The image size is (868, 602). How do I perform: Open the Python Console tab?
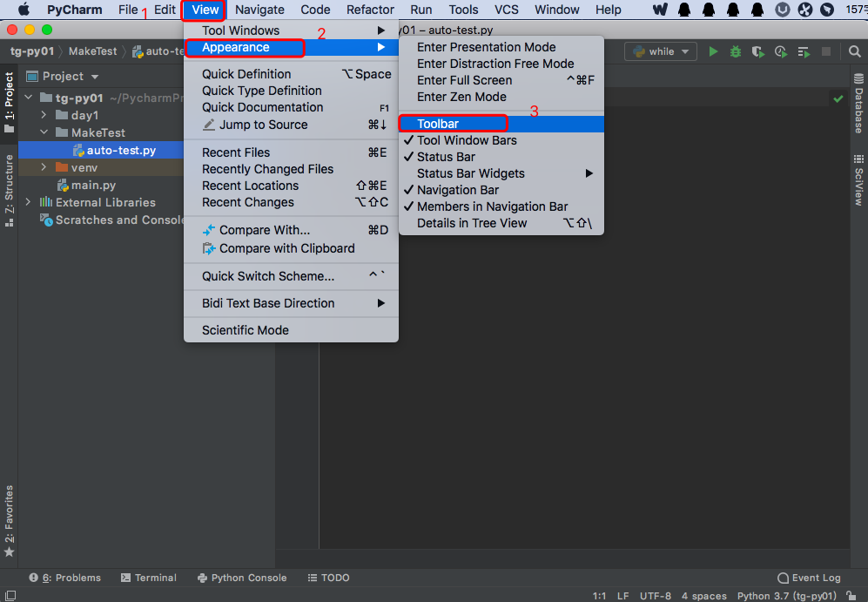(x=242, y=578)
